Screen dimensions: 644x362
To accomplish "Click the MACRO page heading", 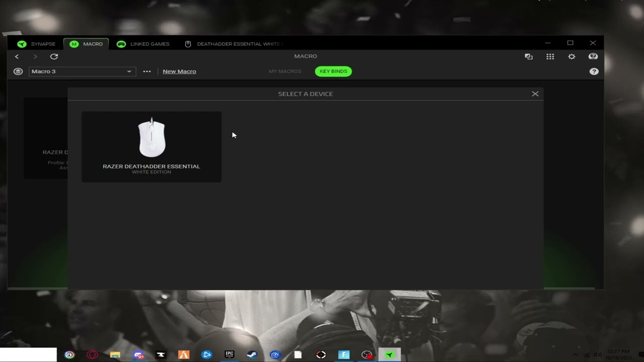I will point(305,56).
